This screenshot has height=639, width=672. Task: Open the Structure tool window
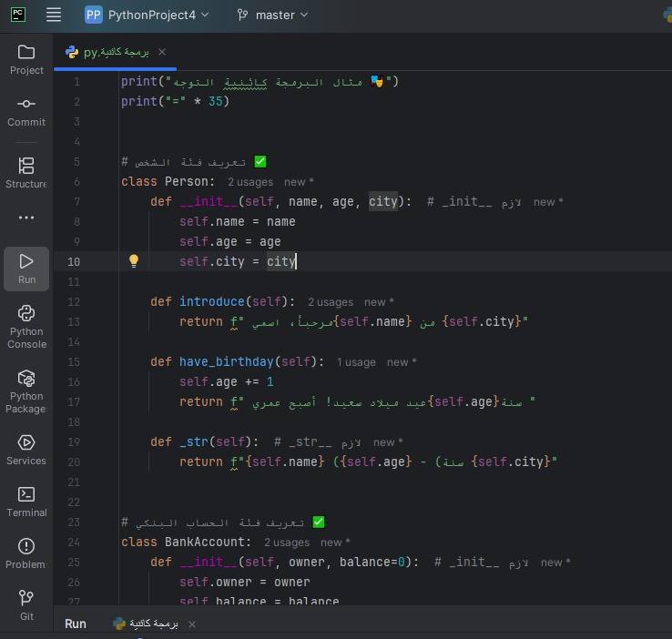pyautogui.click(x=26, y=173)
